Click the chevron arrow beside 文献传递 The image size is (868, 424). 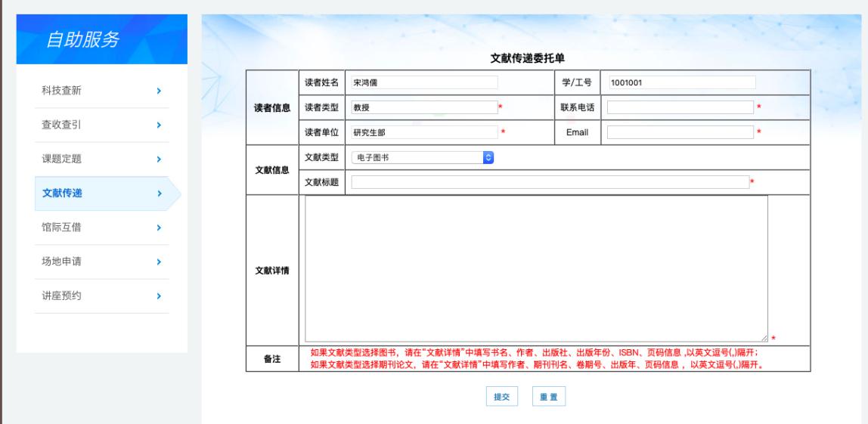point(159,193)
